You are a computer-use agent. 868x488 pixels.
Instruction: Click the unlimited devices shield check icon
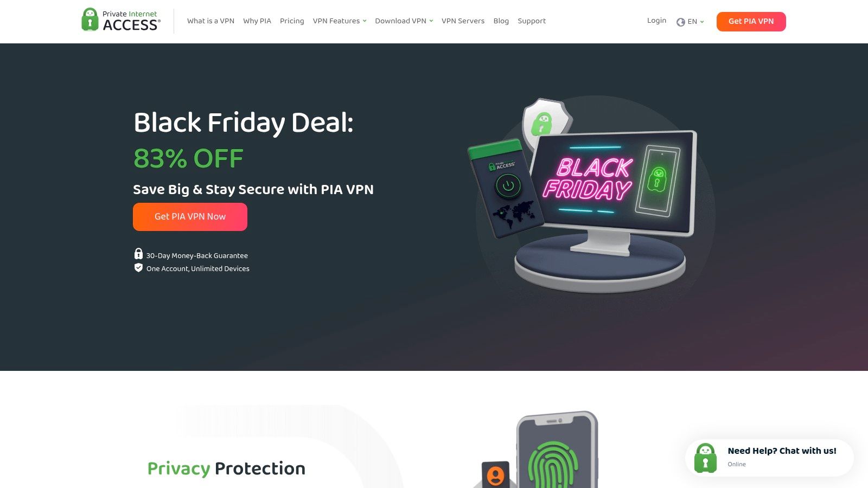pyautogui.click(x=138, y=268)
